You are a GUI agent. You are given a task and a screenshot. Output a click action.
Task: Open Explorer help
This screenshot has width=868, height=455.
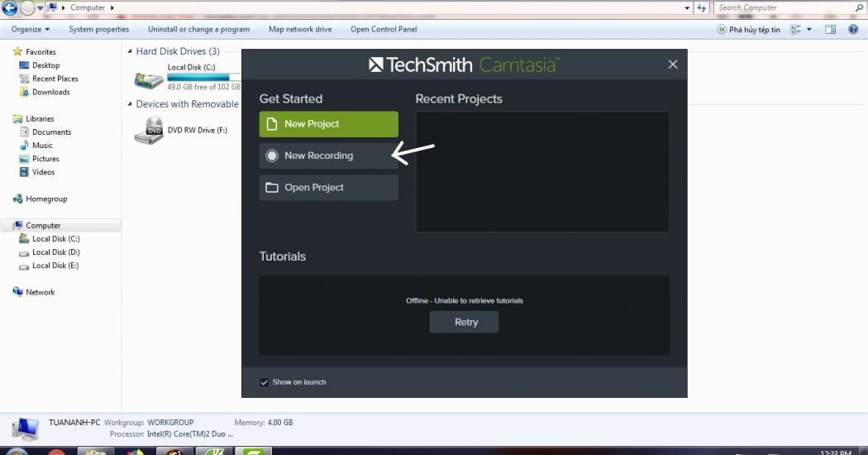point(853,30)
